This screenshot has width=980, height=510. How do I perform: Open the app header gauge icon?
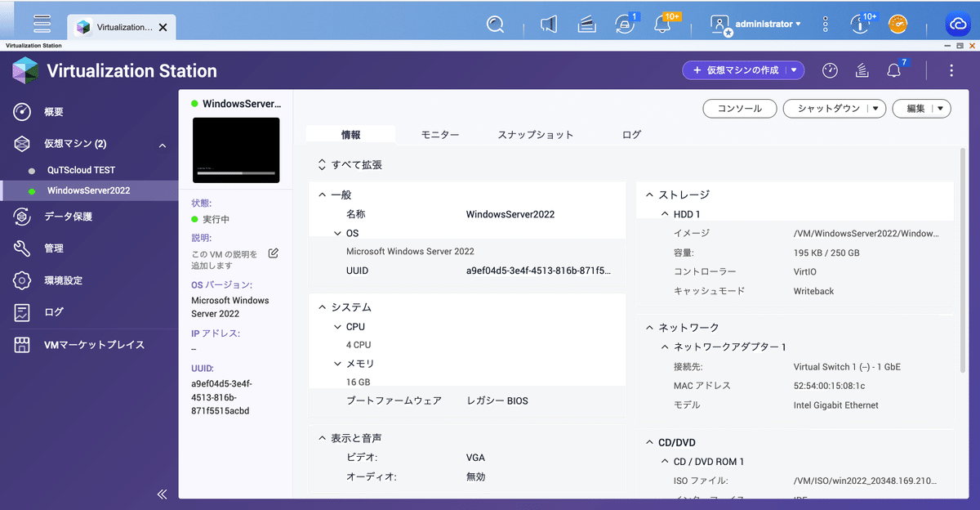click(x=830, y=70)
